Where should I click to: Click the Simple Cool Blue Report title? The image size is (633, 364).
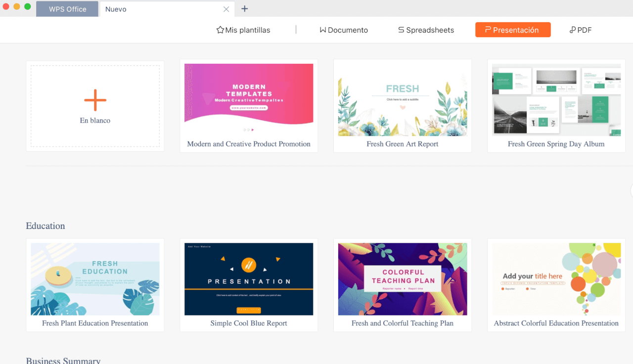[x=249, y=323]
